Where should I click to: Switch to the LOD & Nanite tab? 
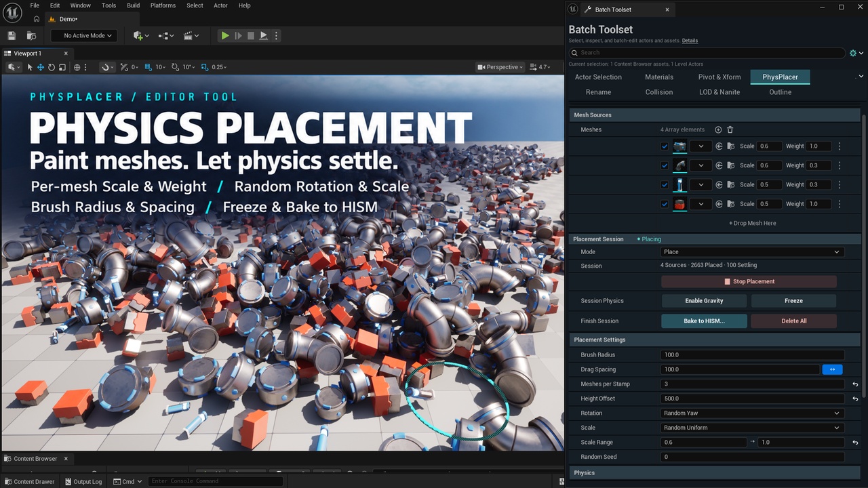point(719,92)
